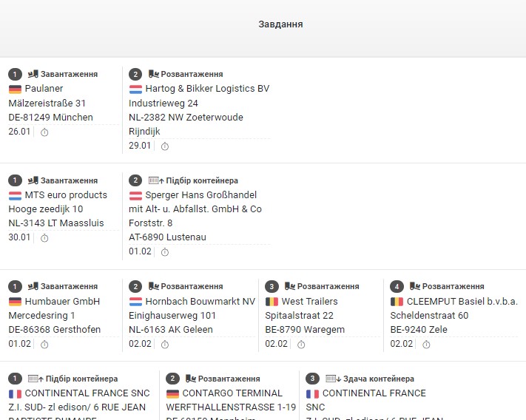Click Підбір контейнера label above Sperger Hans

pos(202,180)
